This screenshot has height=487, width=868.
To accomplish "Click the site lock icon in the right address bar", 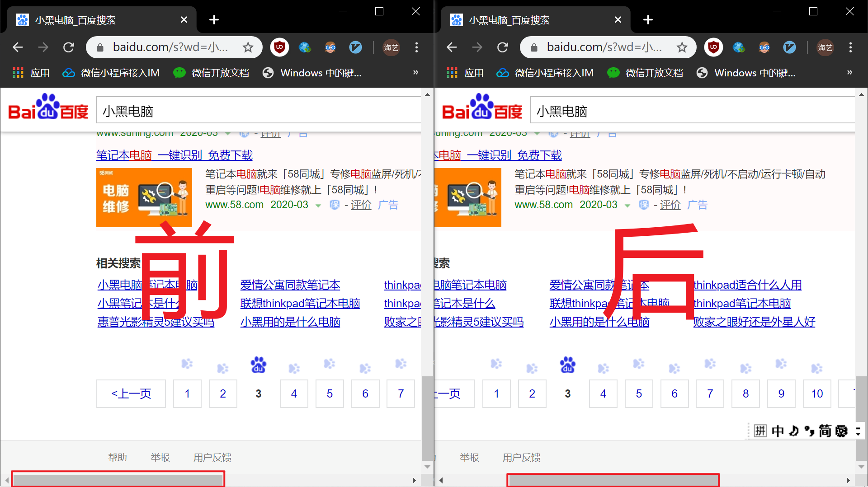I will [x=534, y=47].
